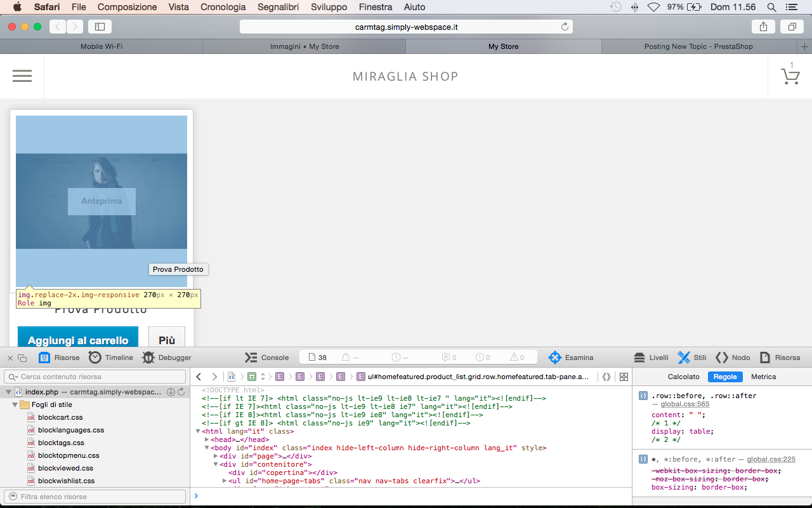Open the global.css:225 source link

[771, 459]
